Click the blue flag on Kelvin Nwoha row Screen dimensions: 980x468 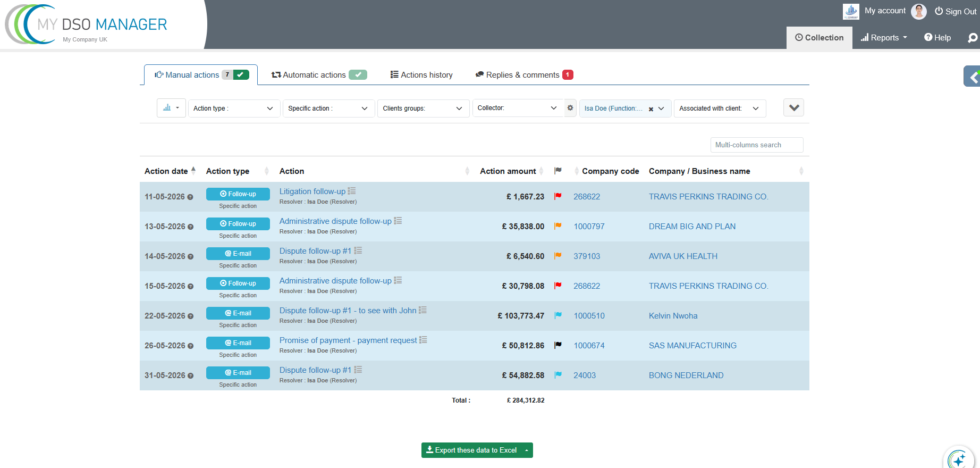558,315
